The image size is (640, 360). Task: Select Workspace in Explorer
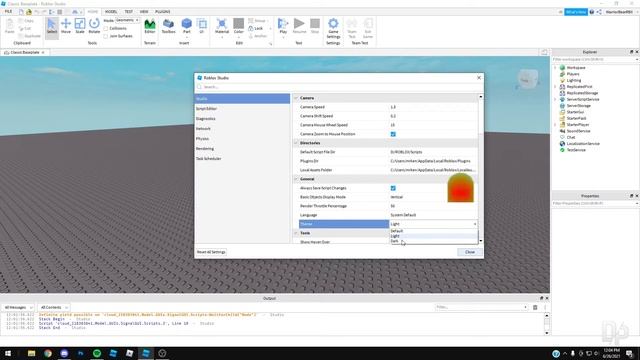pyautogui.click(x=576, y=68)
